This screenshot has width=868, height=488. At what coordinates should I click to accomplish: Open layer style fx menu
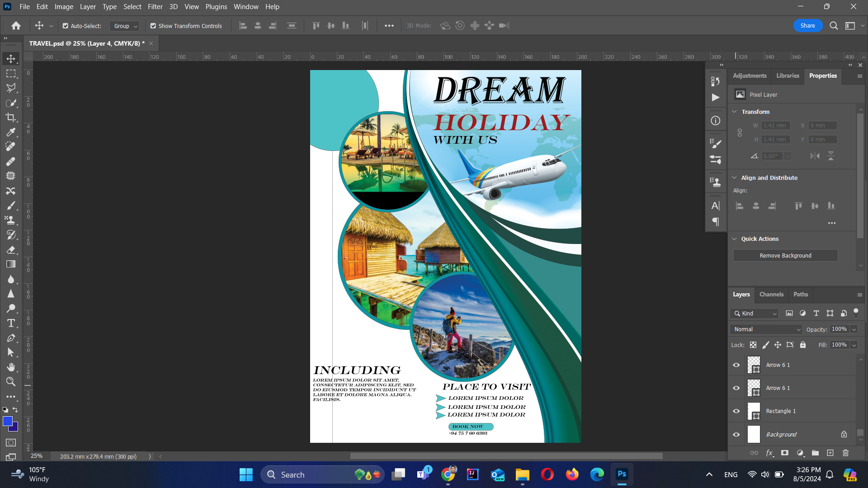pyautogui.click(x=769, y=453)
